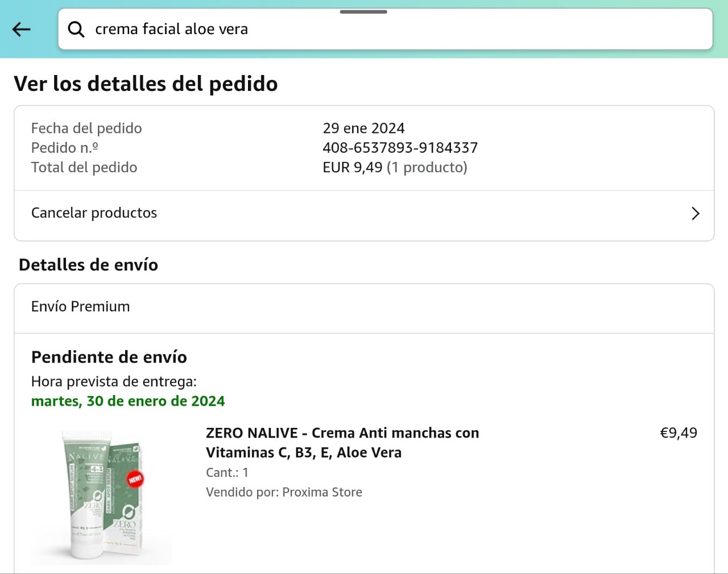
Task: Click the red NEW badge on product image
Action: pyautogui.click(x=135, y=479)
